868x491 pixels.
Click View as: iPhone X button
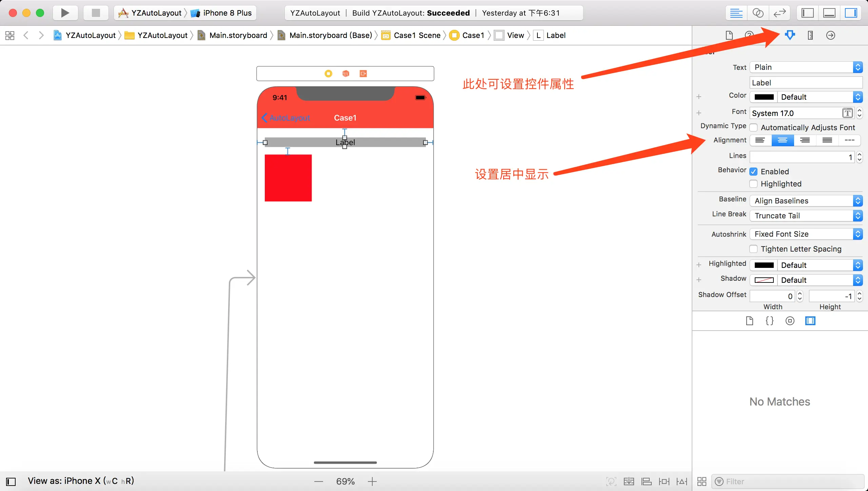[81, 481]
